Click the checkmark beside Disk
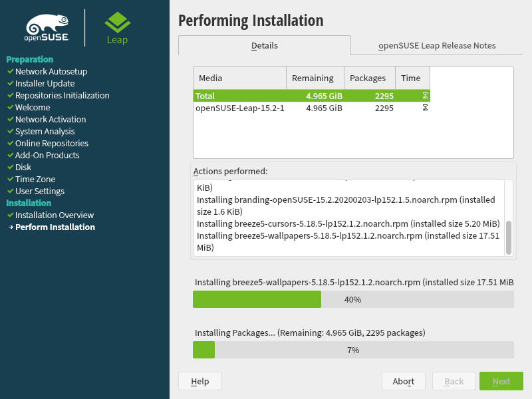Image resolution: width=532 pixels, height=399 pixels. 11,167
